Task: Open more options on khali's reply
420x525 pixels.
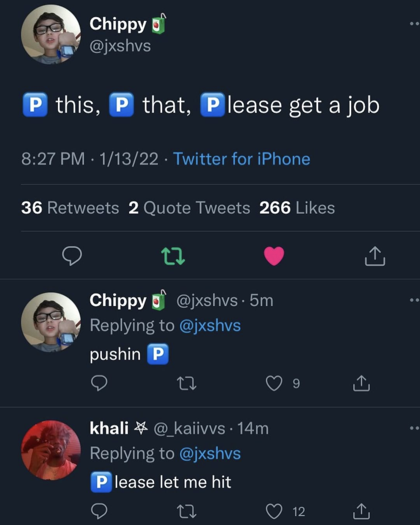Action: coord(414,428)
